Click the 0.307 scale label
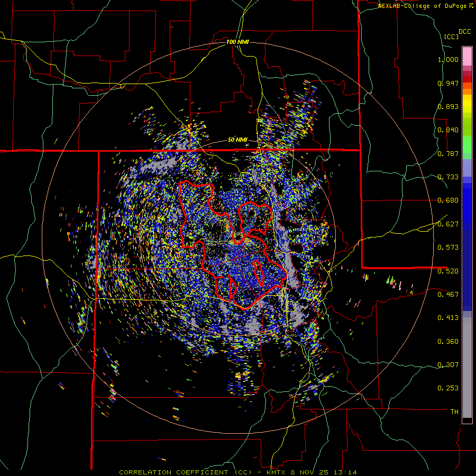Viewport: 476px width, 476px height. pyautogui.click(x=448, y=364)
